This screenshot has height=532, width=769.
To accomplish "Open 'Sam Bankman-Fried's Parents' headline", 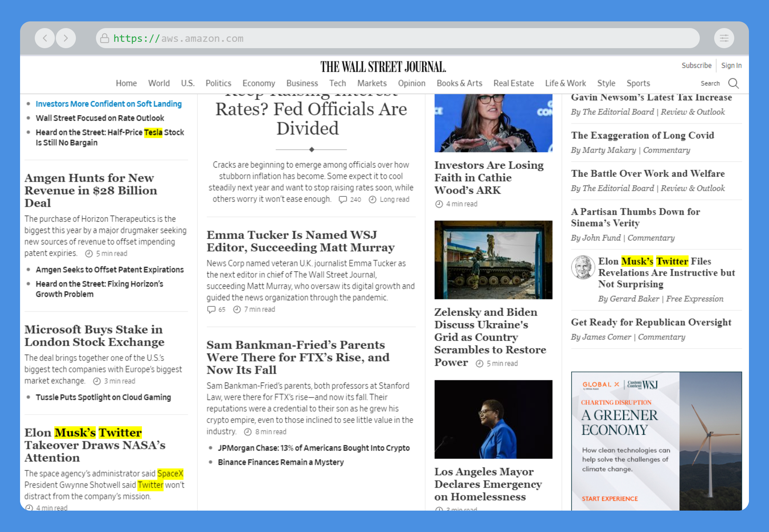I will (298, 357).
